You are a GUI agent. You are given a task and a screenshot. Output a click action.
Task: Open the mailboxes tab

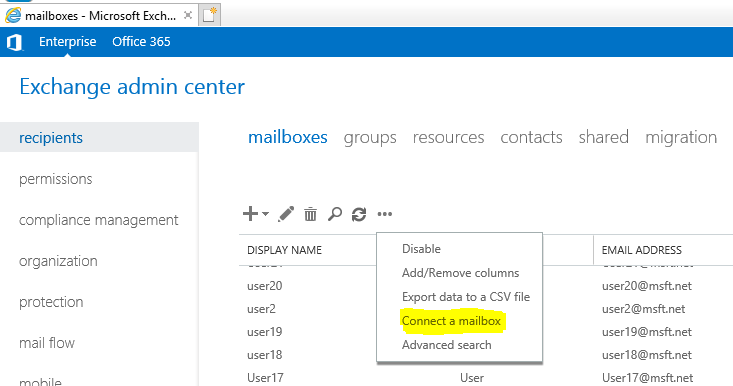pyautogui.click(x=287, y=137)
